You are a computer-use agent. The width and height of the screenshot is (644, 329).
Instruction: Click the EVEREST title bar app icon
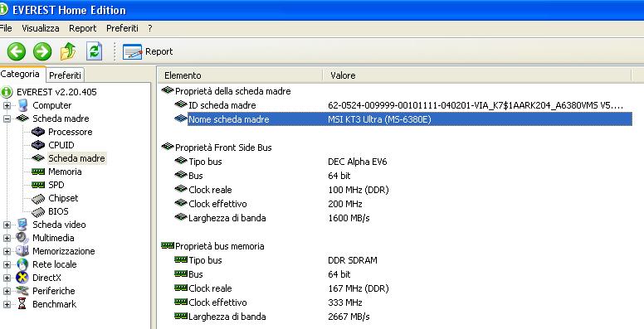[3, 9]
